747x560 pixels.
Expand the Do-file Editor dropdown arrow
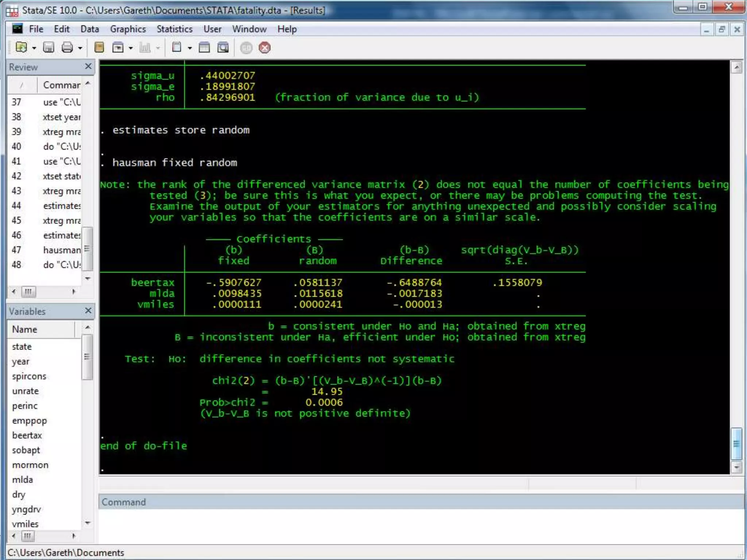[x=190, y=48]
